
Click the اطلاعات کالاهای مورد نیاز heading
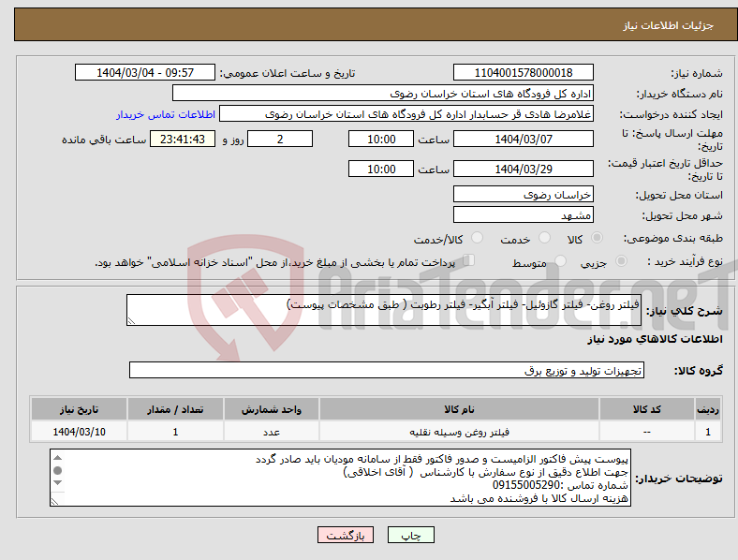pos(655,339)
